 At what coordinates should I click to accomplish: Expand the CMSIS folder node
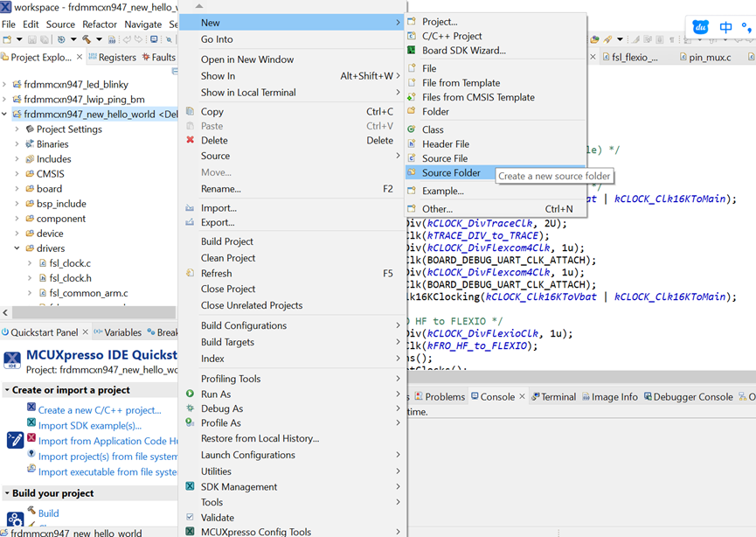pos(17,173)
